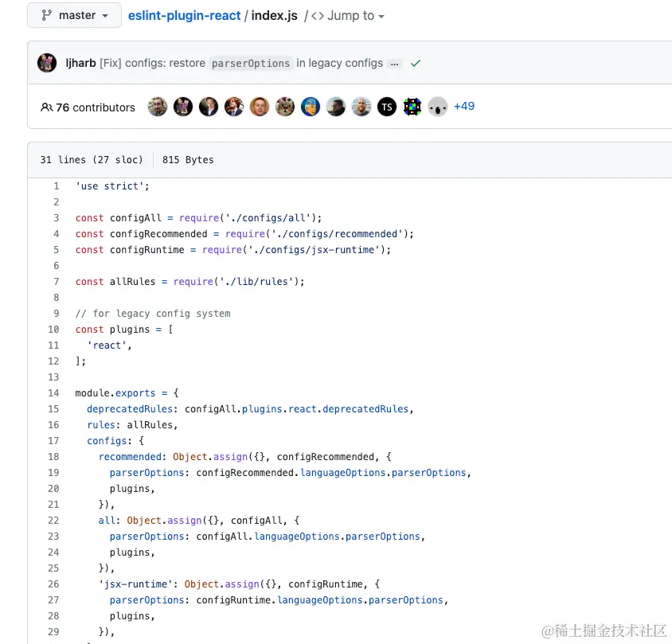672x644 pixels.
Task: Open the fourth contributor avatar with red hair
Action: click(234, 107)
